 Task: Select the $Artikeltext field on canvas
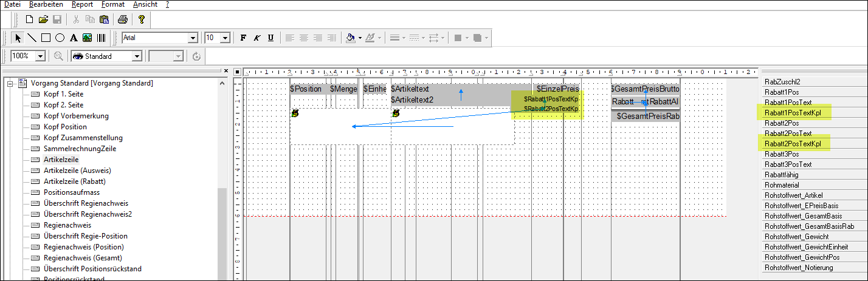[x=411, y=89]
